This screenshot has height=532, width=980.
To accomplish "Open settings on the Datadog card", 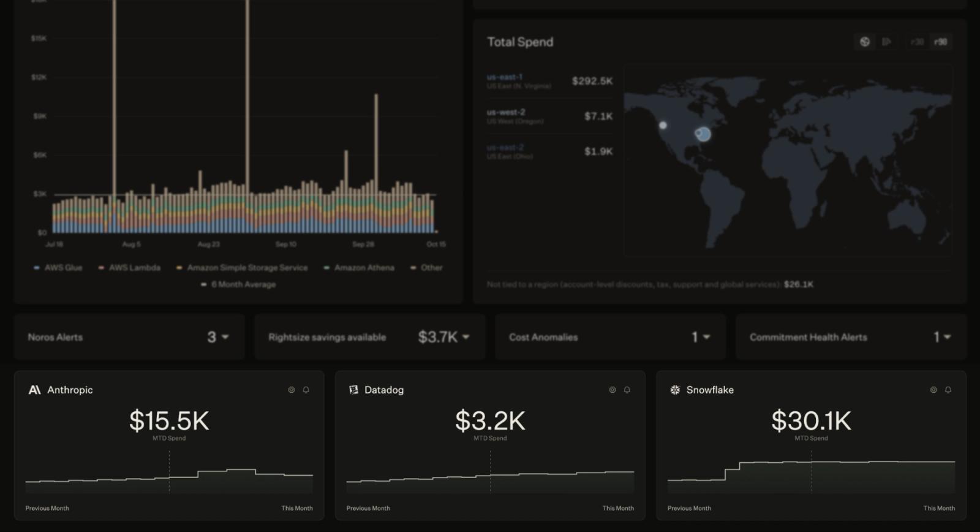I will pyautogui.click(x=612, y=390).
